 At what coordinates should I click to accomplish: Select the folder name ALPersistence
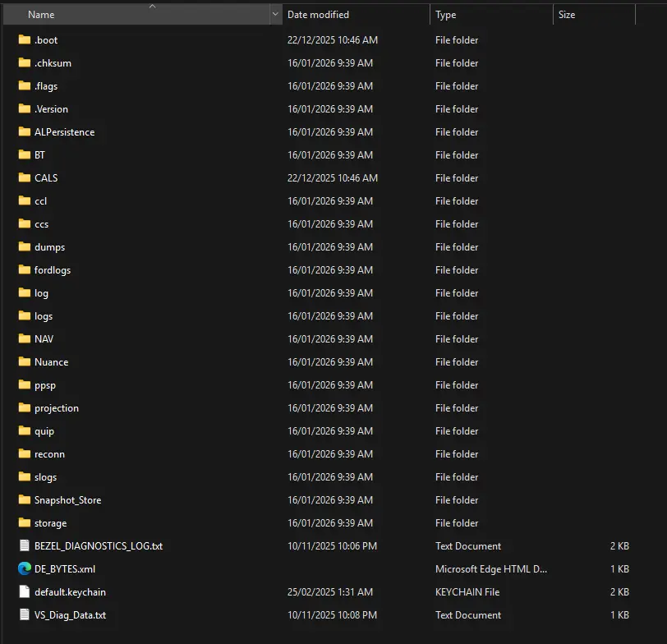(x=65, y=132)
